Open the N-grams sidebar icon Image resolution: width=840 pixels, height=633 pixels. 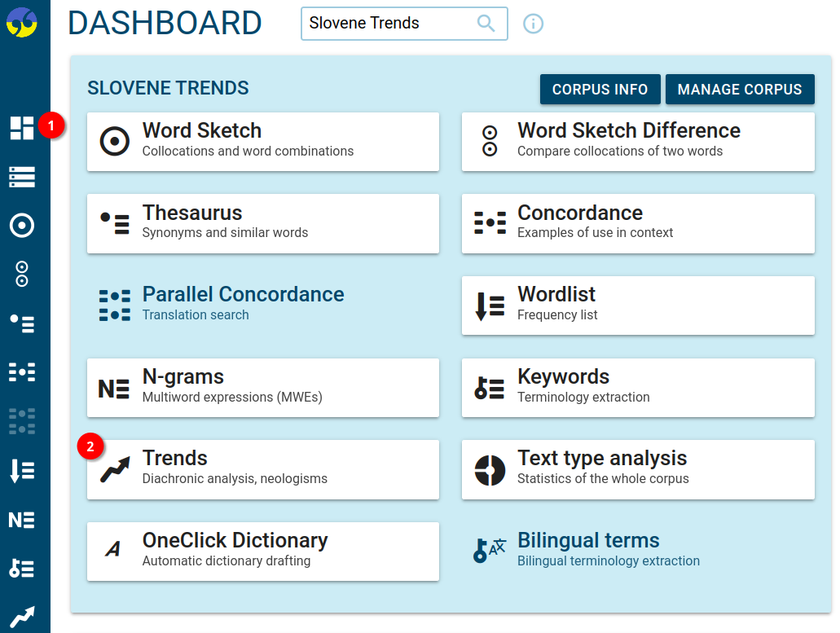coord(23,519)
